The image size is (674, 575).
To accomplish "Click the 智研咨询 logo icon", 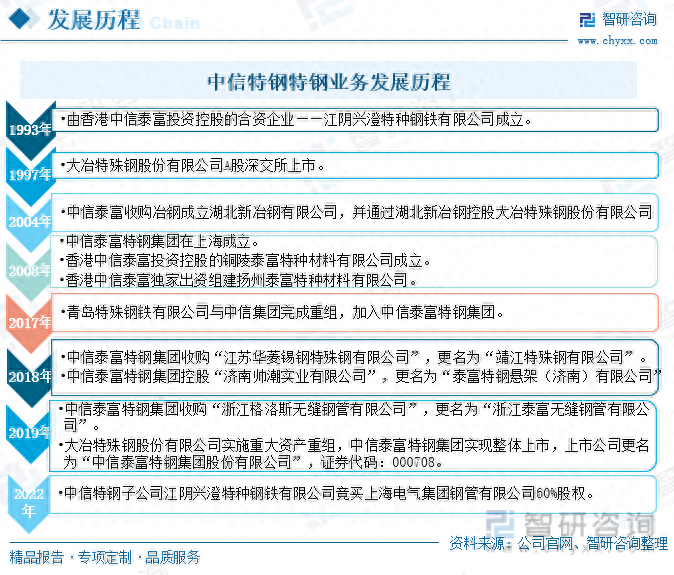I will click(x=587, y=19).
